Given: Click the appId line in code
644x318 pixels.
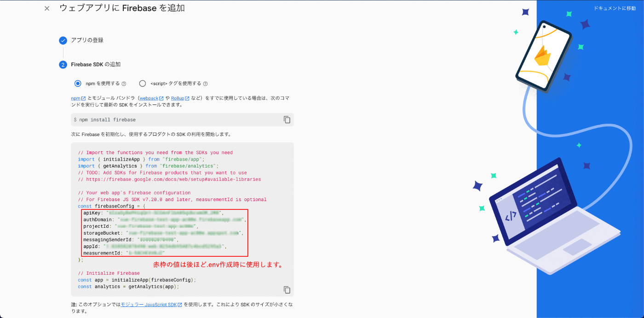Looking at the screenshot, I should point(155,247).
